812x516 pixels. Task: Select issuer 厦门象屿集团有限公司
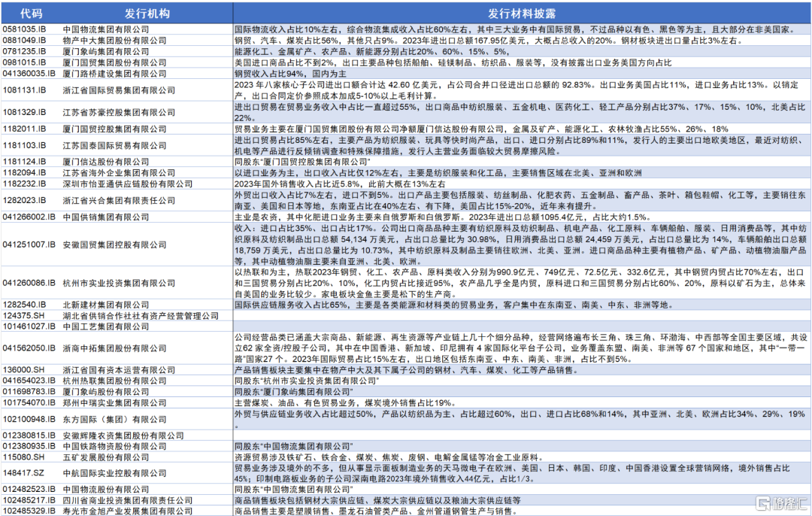(x=106, y=51)
